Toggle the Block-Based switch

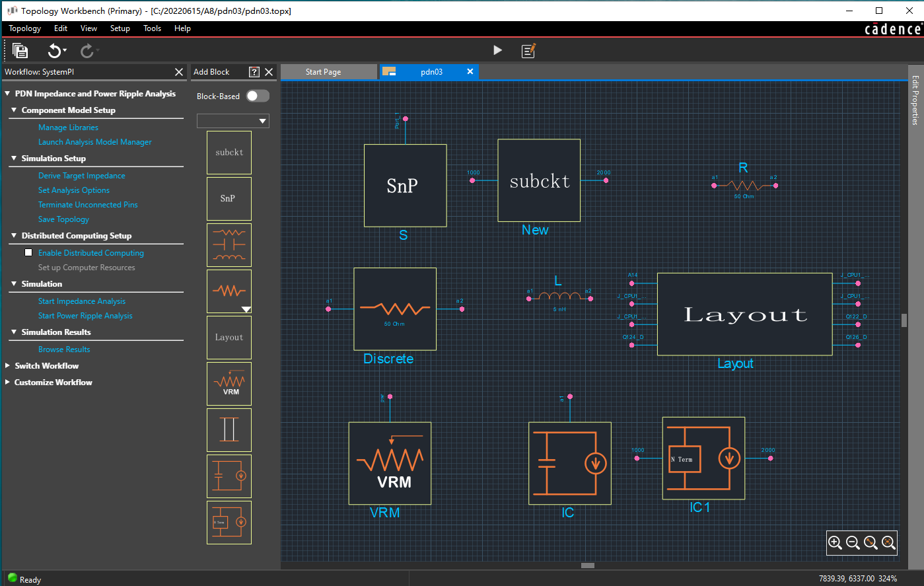point(258,96)
